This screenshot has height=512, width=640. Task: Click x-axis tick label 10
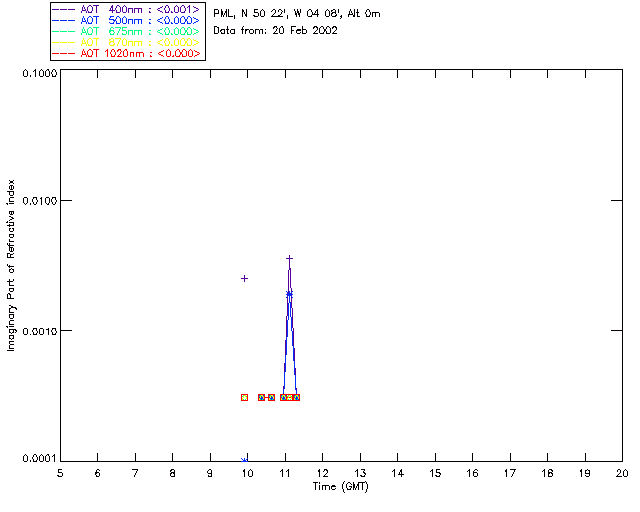pyautogui.click(x=248, y=473)
